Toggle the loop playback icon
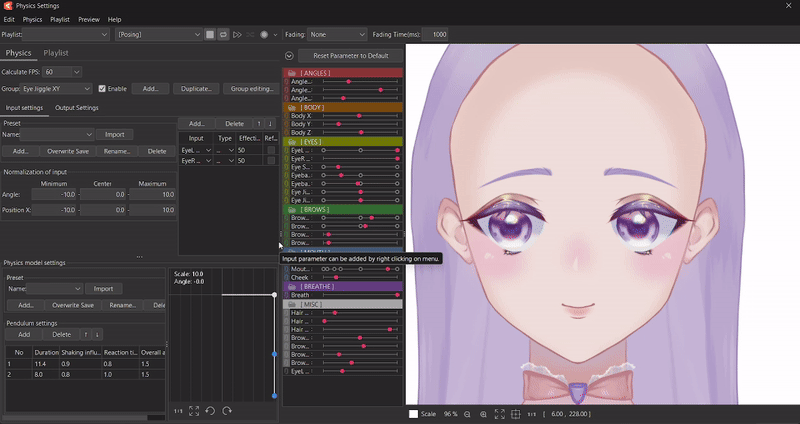 (224, 34)
